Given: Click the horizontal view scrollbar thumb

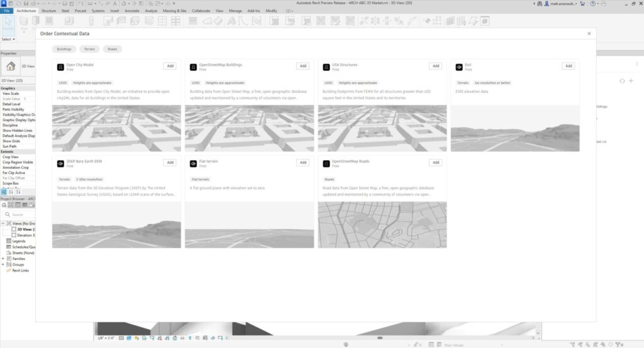Looking at the screenshot, I should (380, 338).
